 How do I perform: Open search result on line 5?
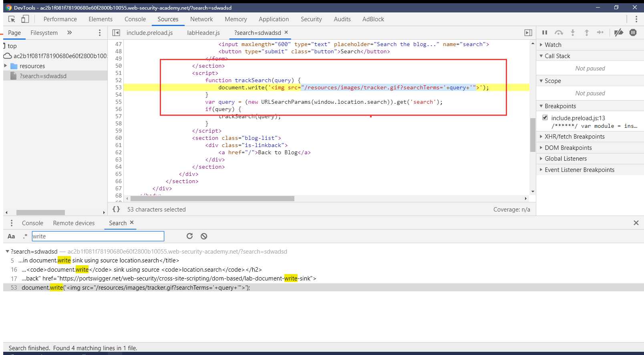tap(324, 260)
